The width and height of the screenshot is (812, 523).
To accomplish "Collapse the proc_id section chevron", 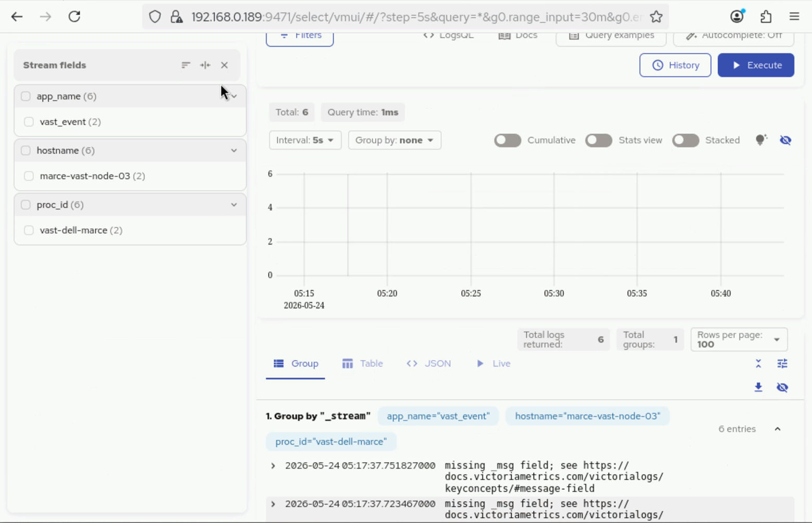I will point(234,205).
